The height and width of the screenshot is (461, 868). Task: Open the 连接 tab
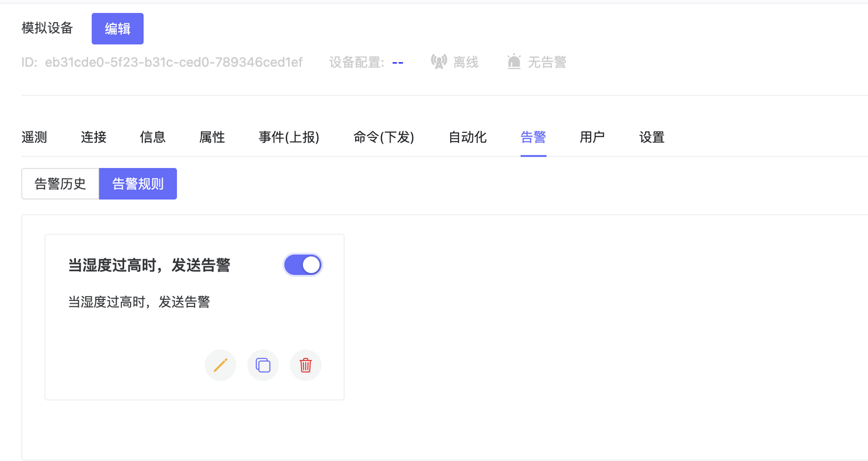point(93,137)
